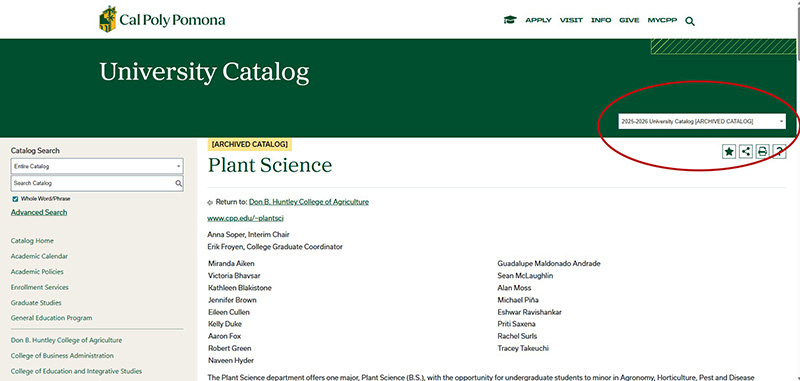Screen dimensions: 800x381
Task: Click the University Catalog heading
Action: (x=204, y=72)
